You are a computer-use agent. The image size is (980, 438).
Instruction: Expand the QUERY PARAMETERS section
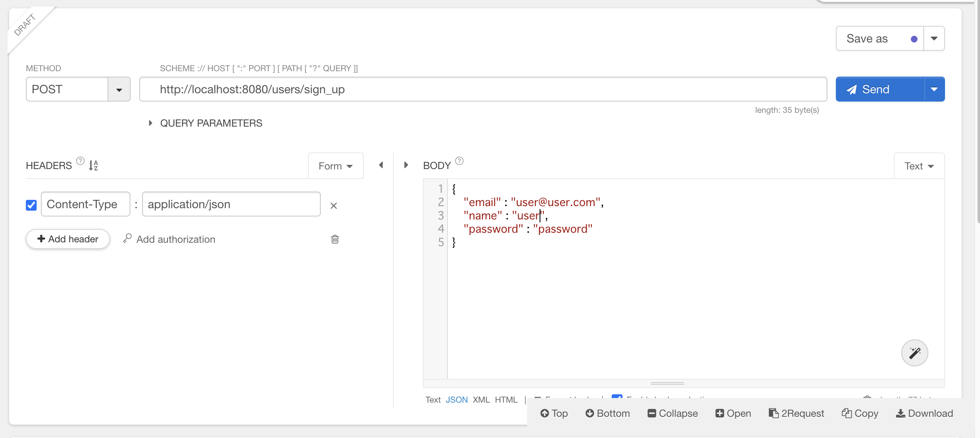coord(150,123)
